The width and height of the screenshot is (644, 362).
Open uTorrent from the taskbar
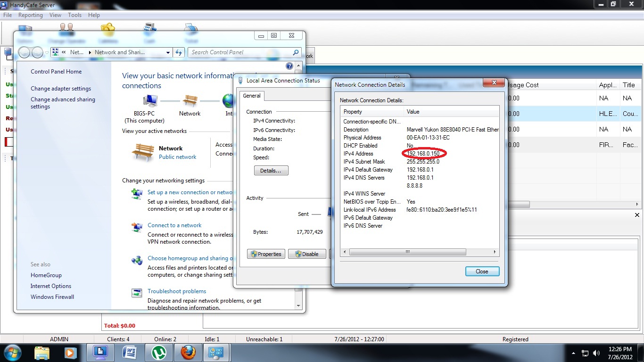pos(158,353)
